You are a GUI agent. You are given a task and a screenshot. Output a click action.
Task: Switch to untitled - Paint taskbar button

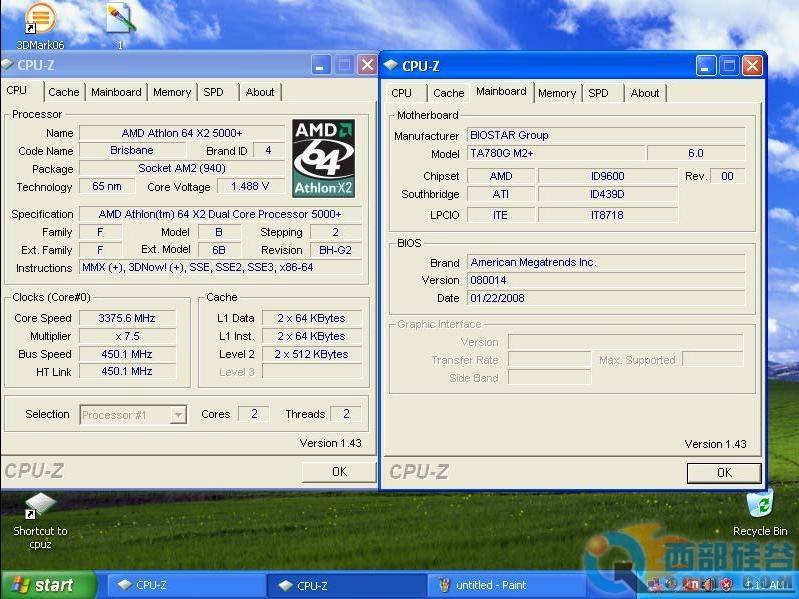[x=508, y=585]
